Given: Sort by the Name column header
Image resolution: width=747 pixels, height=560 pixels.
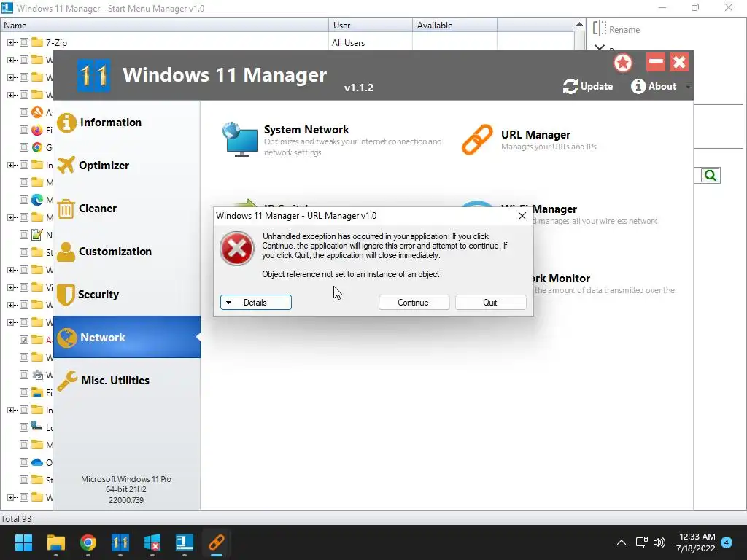Looking at the screenshot, I should pyautogui.click(x=165, y=26).
